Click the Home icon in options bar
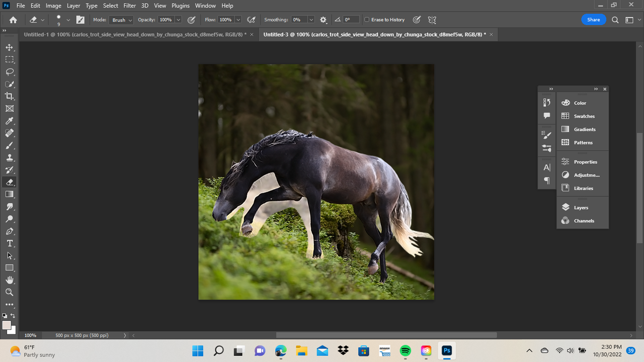644x362 pixels. coord(13,20)
